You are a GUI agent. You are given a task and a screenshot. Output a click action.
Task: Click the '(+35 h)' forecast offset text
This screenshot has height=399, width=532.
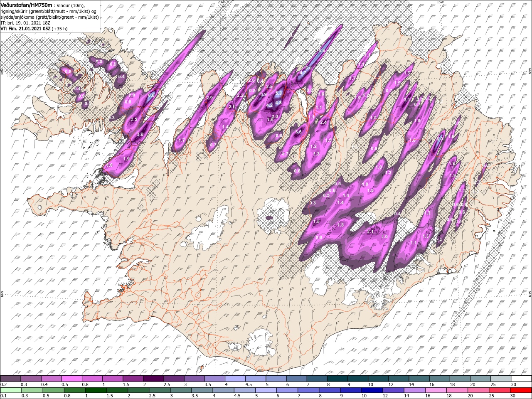(59, 29)
